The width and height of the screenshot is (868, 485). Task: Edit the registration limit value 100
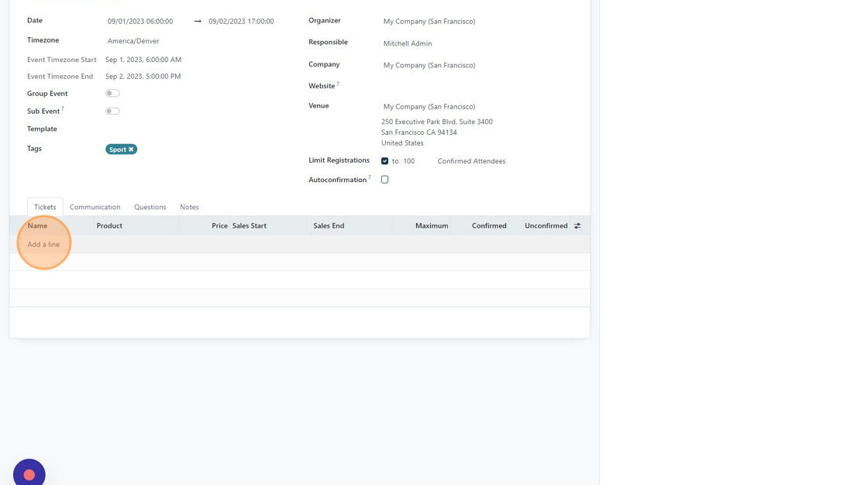408,161
